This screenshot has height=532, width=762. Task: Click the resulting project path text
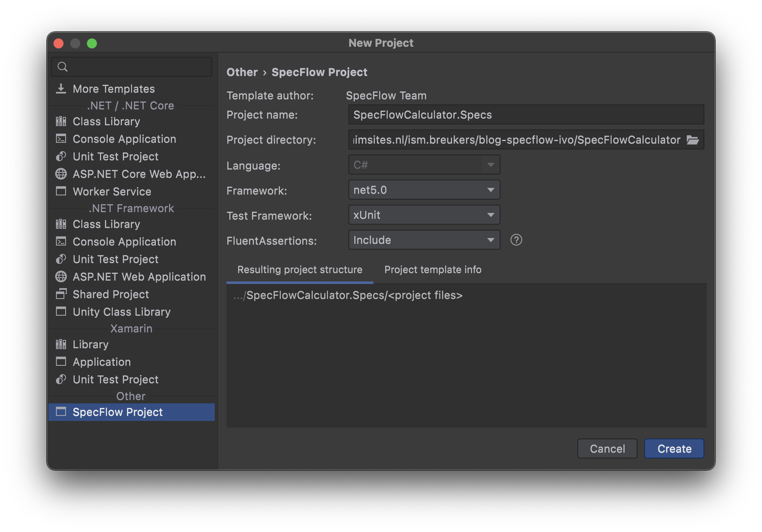click(x=348, y=295)
